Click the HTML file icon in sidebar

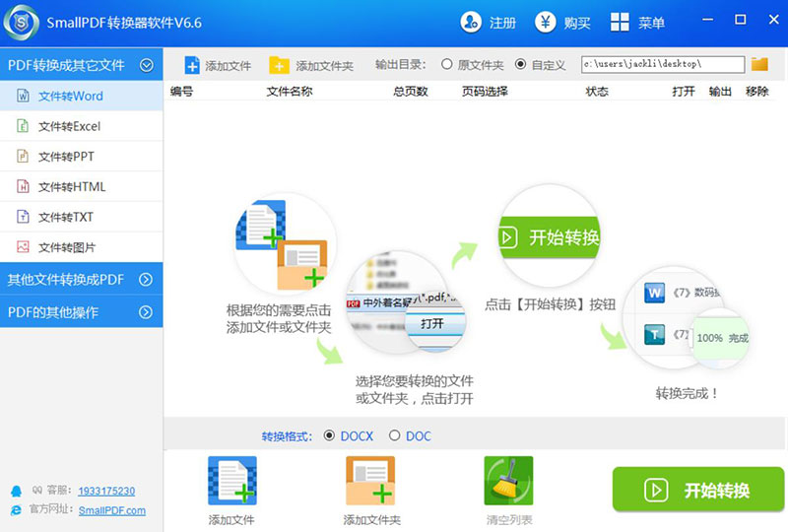tap(23, 186)
